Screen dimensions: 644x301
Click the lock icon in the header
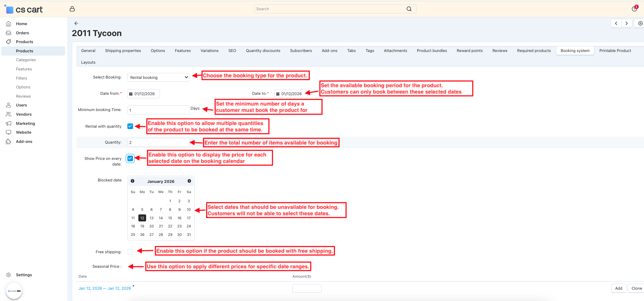pos(72,9)
